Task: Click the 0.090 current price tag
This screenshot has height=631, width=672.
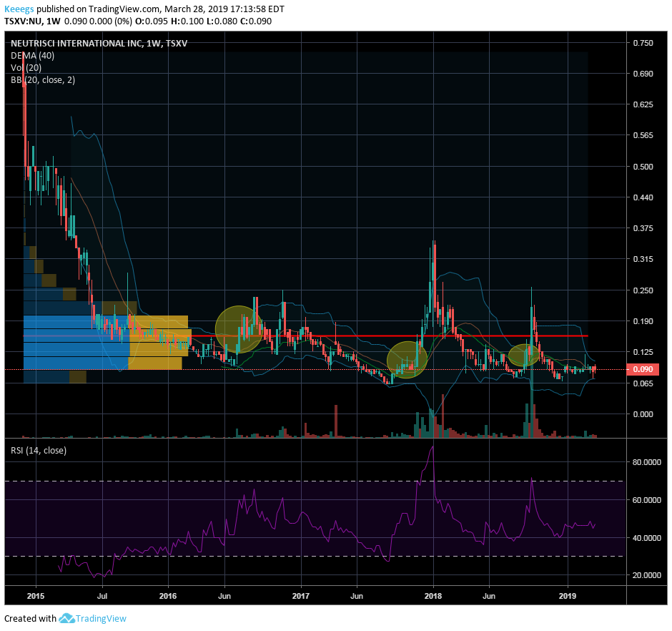Action: [643, 369]
